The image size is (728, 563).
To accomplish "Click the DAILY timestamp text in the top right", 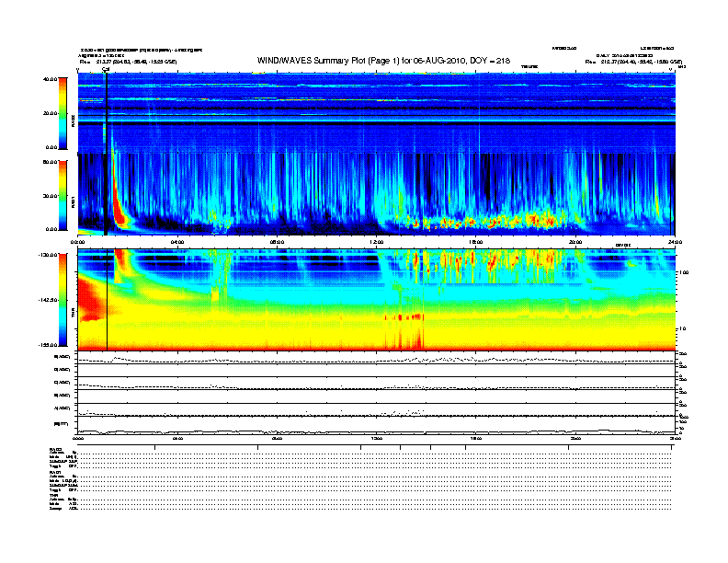I will click(624, 55).
